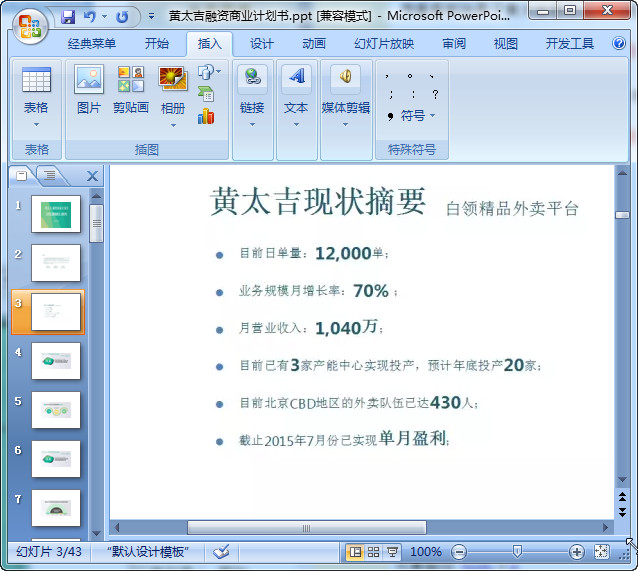Click the horizontal scrollbar left arrow

tap(117, 528)
